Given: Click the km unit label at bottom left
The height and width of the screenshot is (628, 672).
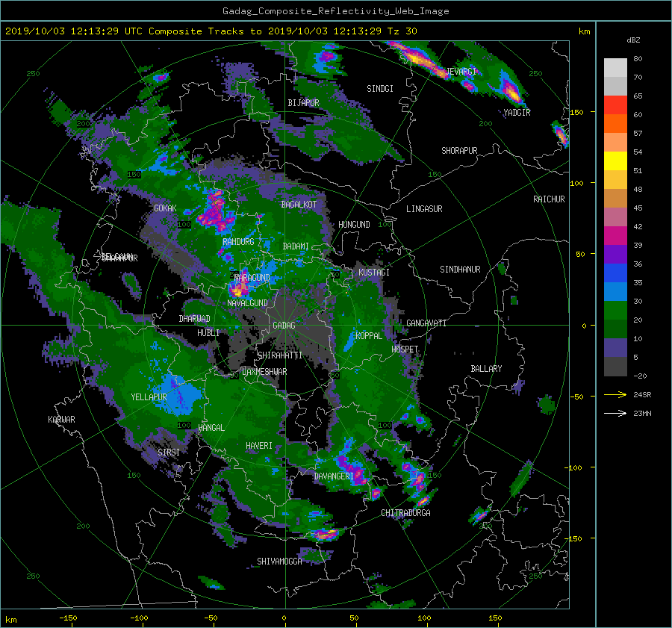Looking at the screenshot, I should (10, 620).
